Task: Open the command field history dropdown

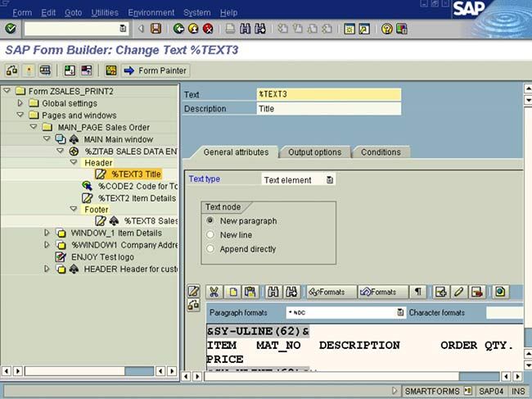Action: 123,29
